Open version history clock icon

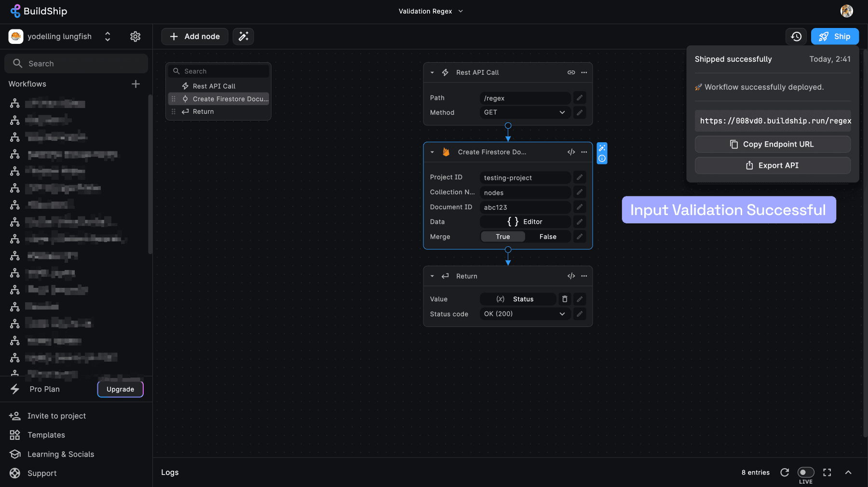(x=796, y=37)
